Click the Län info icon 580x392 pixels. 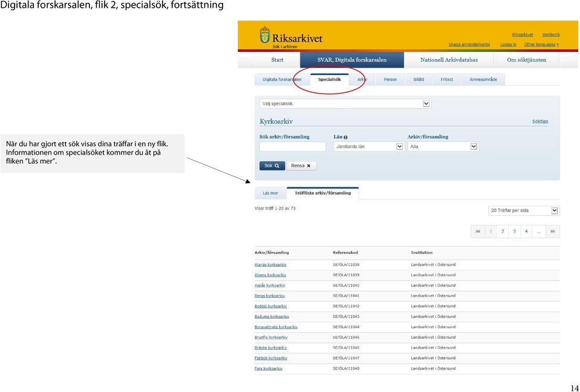click(x=346, y=137)
